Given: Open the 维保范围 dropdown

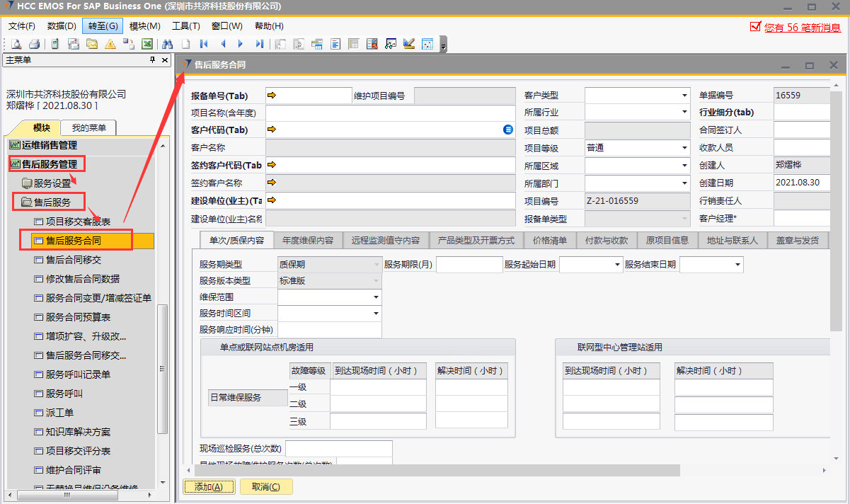Looking at the screenshot, I should pos(376,297).
